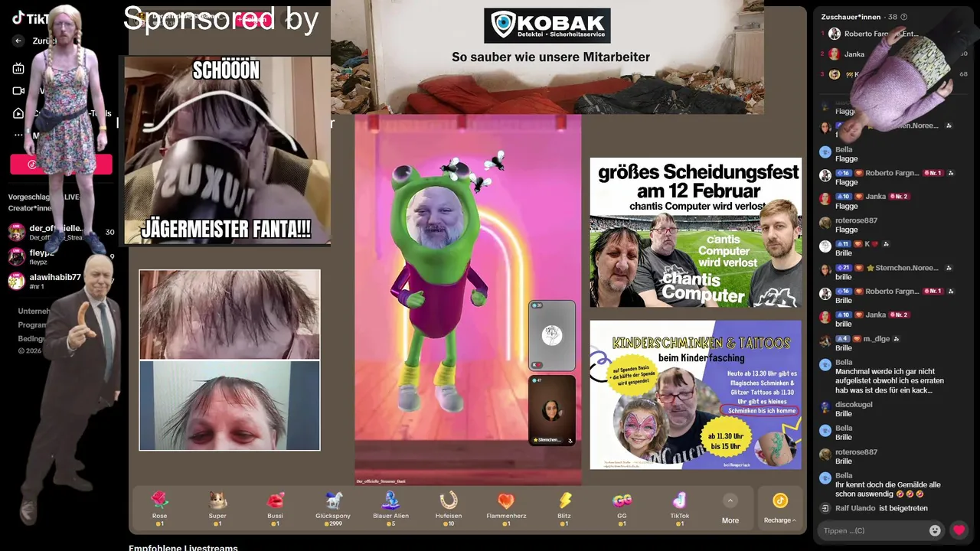
Task: Click the pink Folgen follow button
Action: (253, 20)
